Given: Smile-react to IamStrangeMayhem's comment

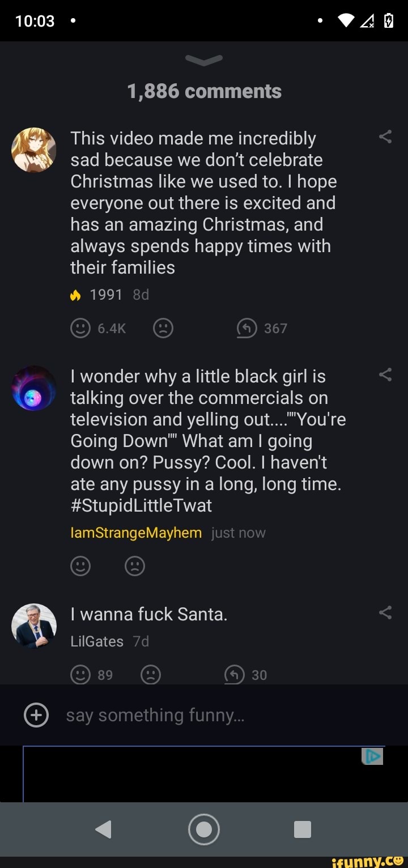Looking at the screenshot, I should (x=80, y=566).
